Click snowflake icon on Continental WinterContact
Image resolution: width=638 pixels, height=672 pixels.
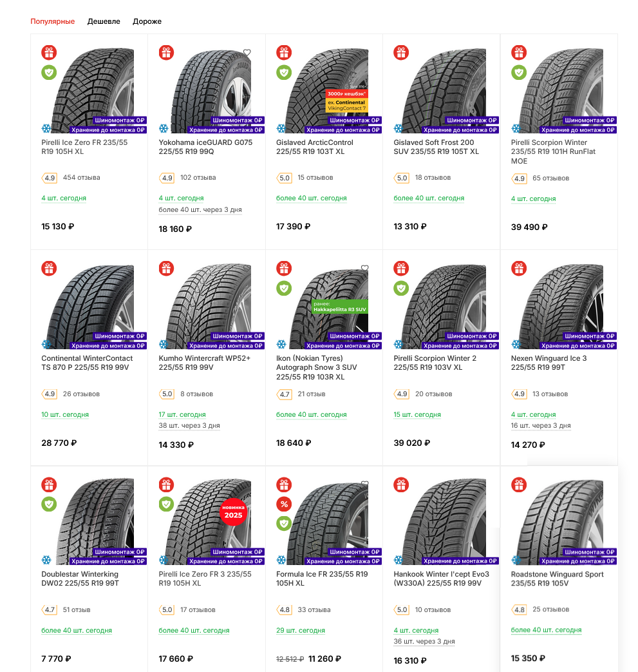(x=46, y=345)
